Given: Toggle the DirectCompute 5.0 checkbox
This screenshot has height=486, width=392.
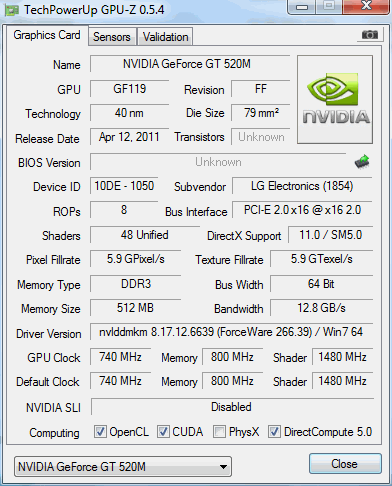Looking at the screenshot, I should 274,432.
